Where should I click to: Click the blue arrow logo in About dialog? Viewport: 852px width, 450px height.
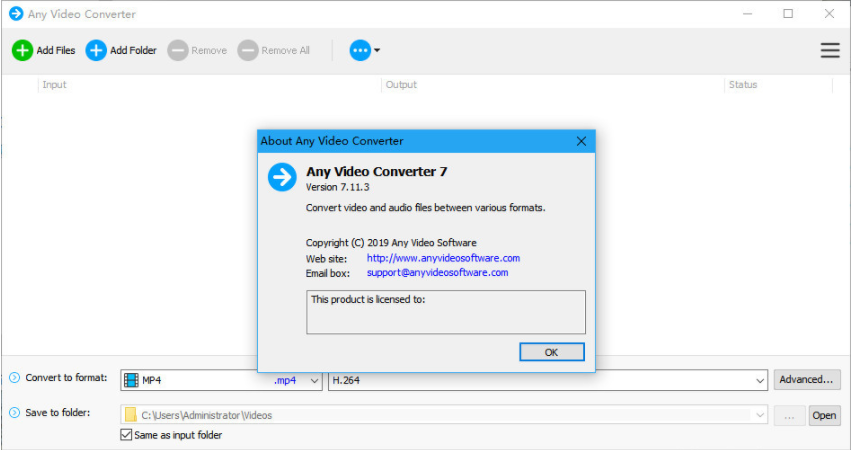click(x=282, y=177)
